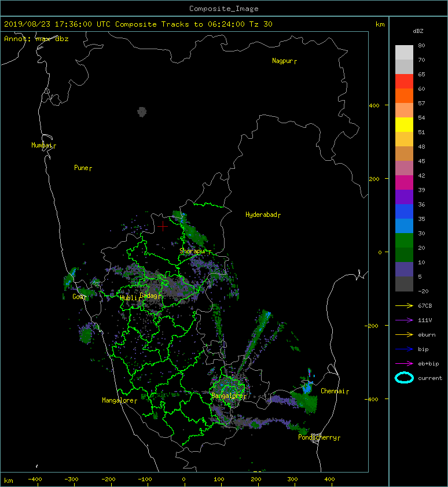Click the magenta 39-42 dBZ color swatch
This screenshot has height=487, width=448.
(x=404, y=183)
